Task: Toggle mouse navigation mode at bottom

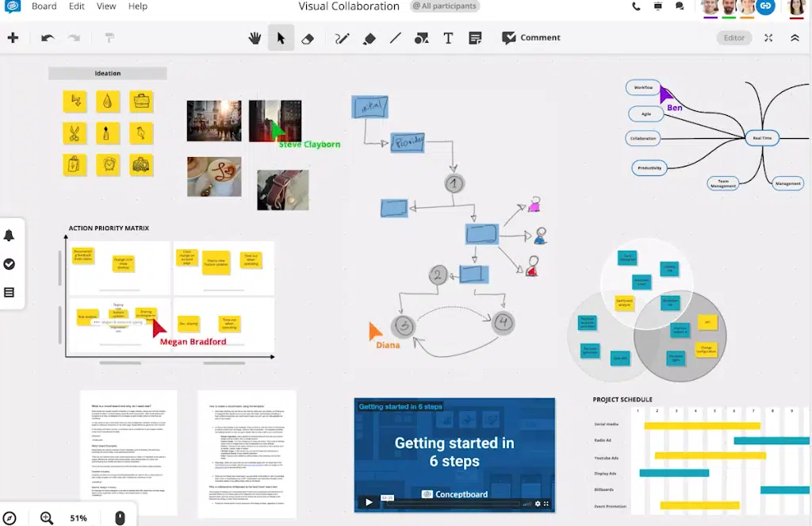Action: coord(120,518)
